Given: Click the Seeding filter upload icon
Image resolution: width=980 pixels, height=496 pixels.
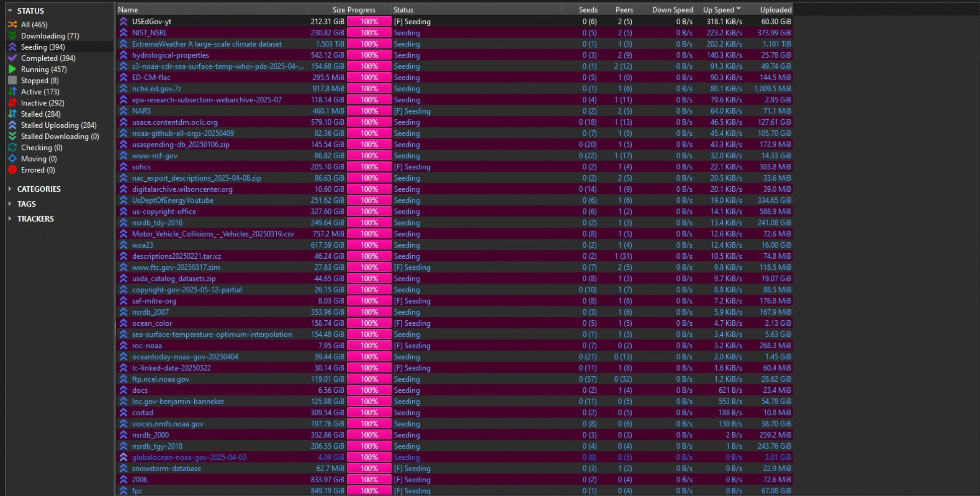Looking at the screenshot, I should pos(12,47).
